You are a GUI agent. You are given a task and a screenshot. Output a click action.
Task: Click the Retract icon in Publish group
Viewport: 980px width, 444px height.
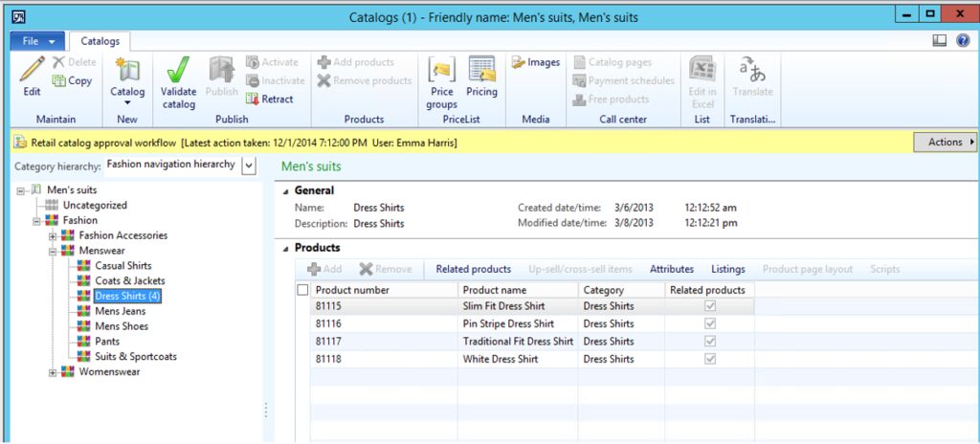click(253, 99)
